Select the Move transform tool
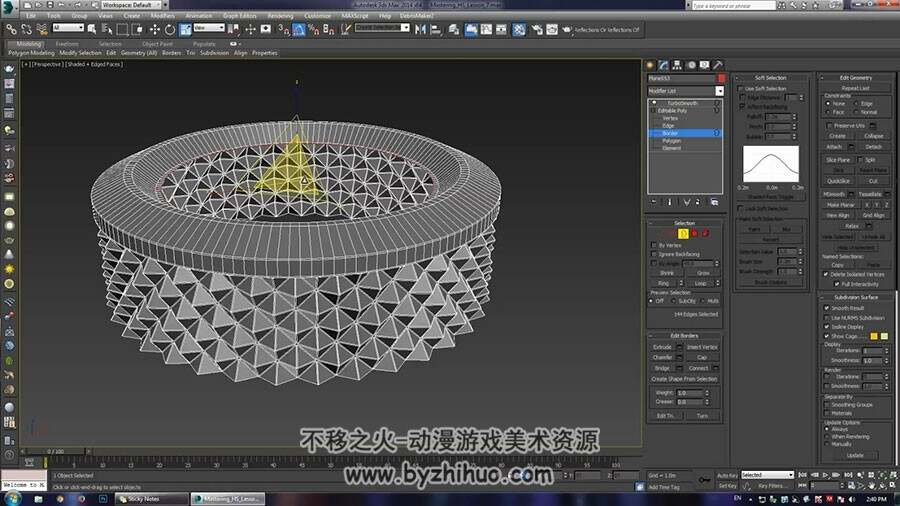This screenshot has height=506, width=900. click(154, 29)
